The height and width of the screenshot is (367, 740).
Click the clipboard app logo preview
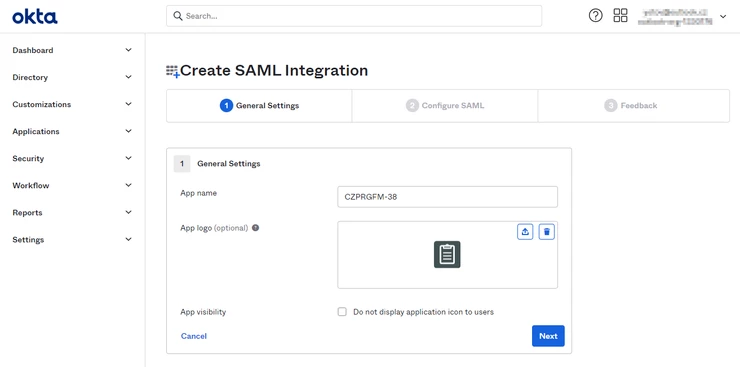pyautogui.click(x=447, y=255)
